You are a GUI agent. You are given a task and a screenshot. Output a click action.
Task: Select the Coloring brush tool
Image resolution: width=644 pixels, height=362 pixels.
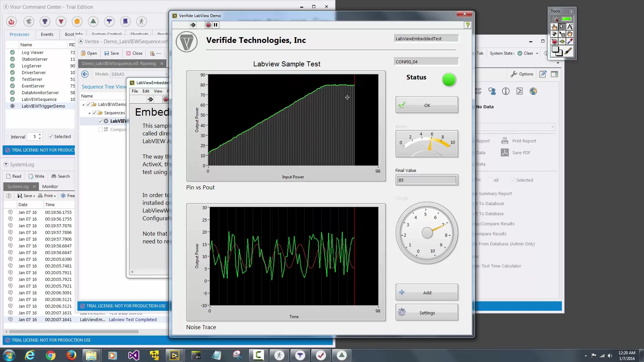click(568, 51)
